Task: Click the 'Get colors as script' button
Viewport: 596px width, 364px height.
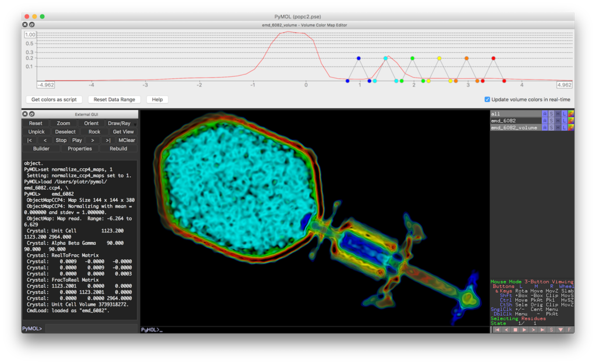Action: point(54,99)
